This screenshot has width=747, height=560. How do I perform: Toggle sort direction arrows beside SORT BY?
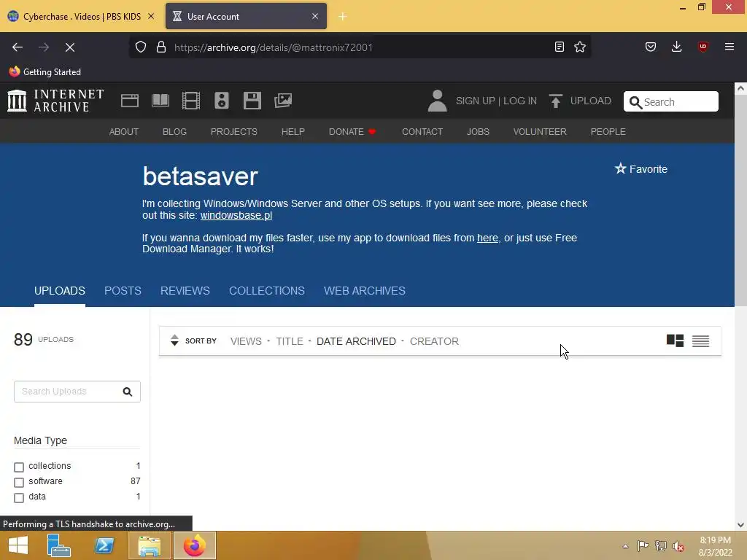coord(174,341)
